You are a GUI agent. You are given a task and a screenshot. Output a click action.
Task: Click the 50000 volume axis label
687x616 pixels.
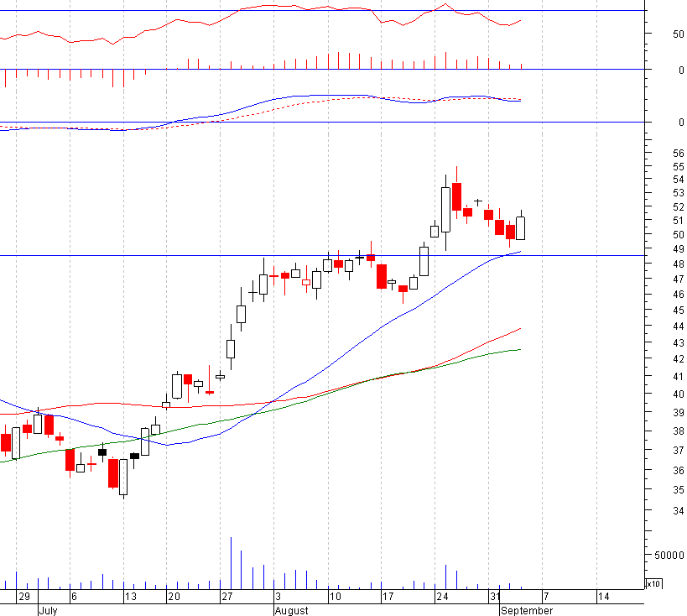[x=669, y=556]
